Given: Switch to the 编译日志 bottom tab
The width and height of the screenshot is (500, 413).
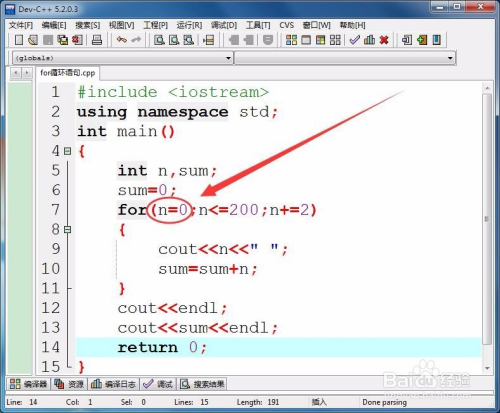Looking at the screenshot, I should point(113,384).
